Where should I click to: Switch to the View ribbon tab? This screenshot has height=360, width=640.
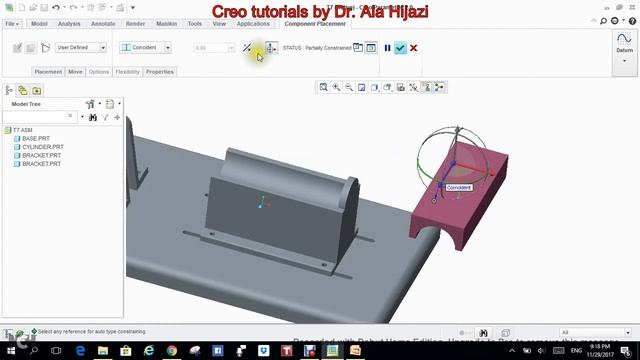click(x=219, y=24)
